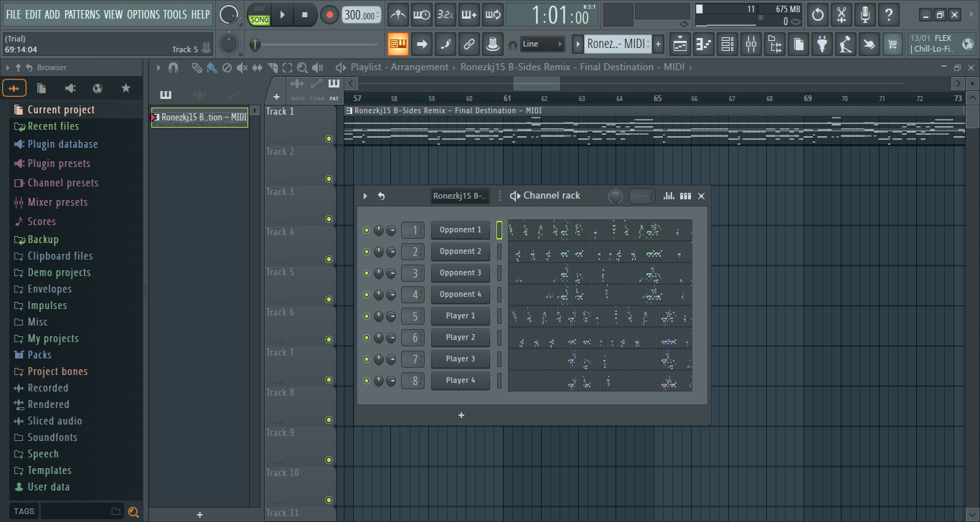Select the playlist Slip tool
Viewport: 980px width, 522px height.
click(x=258, y=67)
